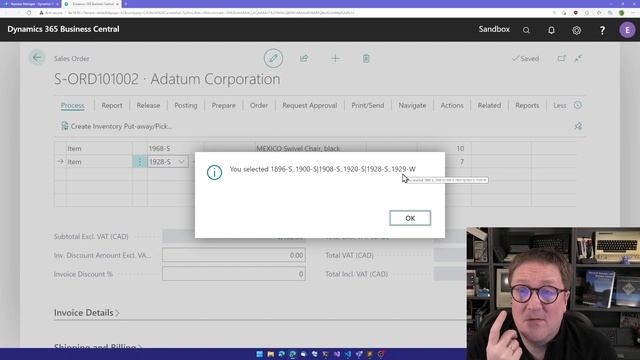The width and height of the screenshot is (640, 360).
Task: Open the Related menu
Action: coord(489,105)
